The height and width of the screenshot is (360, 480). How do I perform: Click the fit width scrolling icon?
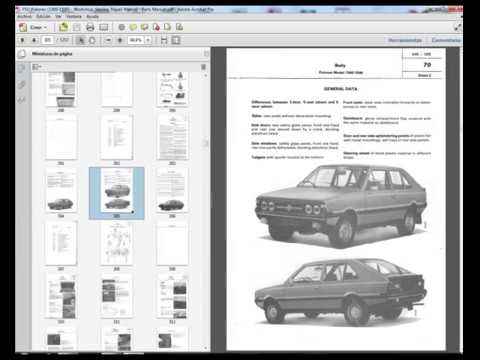pyautogui.click(x=164, y=40)
